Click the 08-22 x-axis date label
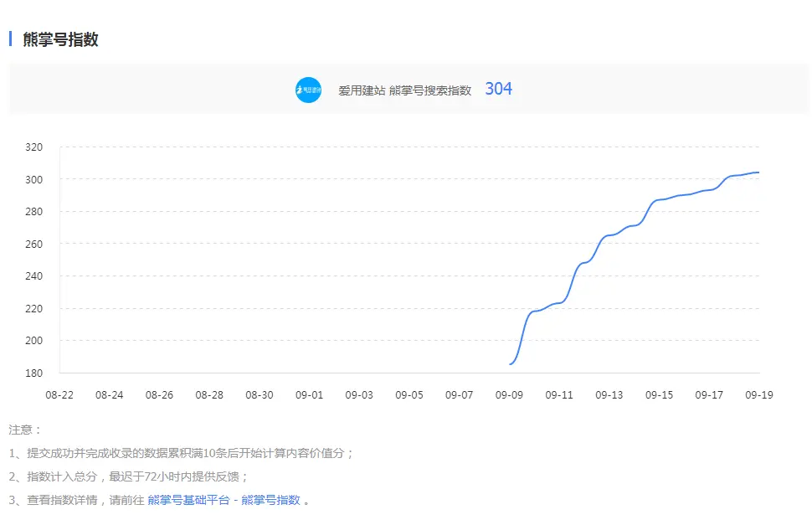 60,394
